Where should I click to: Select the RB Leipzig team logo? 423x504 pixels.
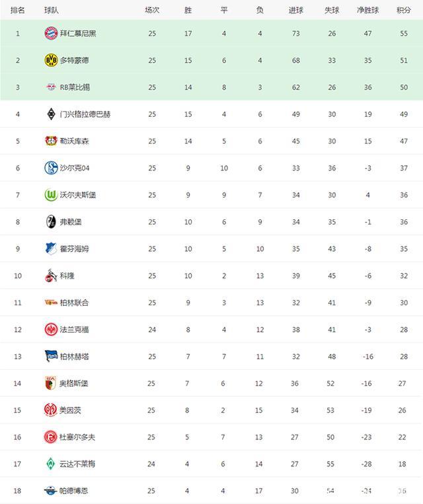coord(51,87)
